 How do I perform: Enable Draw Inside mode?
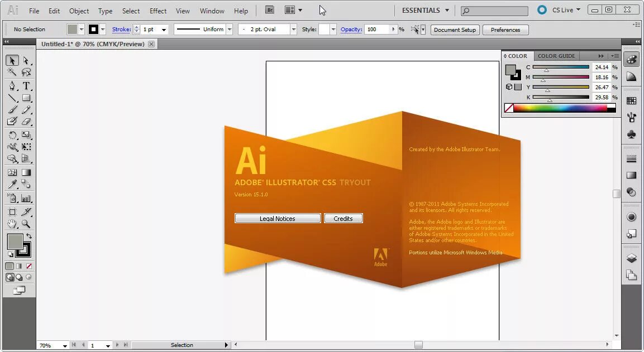pyautogui.click(x=28, y=277)
